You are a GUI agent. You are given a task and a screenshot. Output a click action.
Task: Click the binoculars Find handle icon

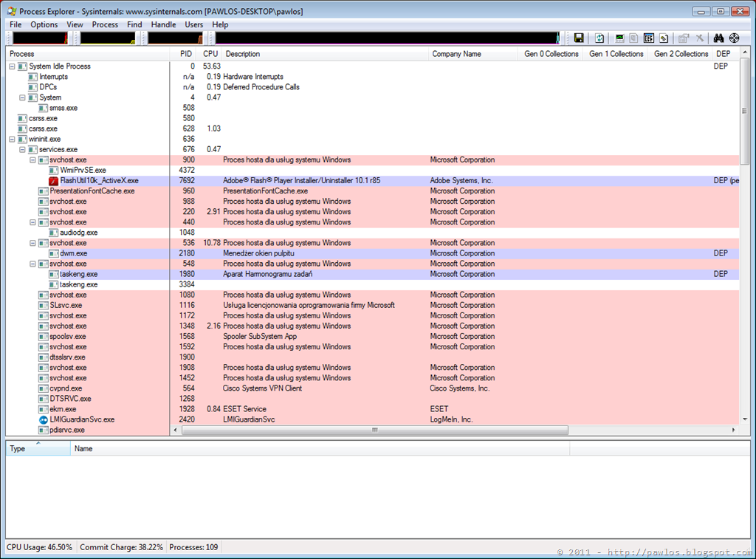click(x=718, y=38)
